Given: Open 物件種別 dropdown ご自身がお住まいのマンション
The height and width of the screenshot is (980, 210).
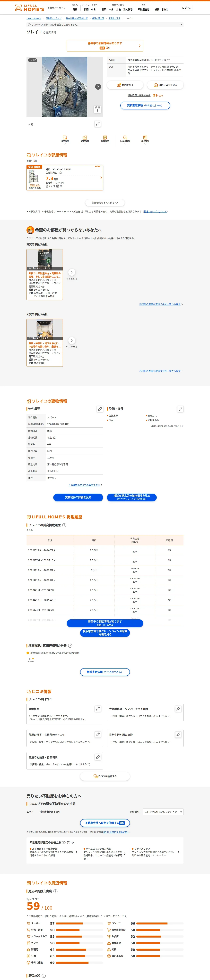Looking at the screenshot, I should (x=163, y=812).
